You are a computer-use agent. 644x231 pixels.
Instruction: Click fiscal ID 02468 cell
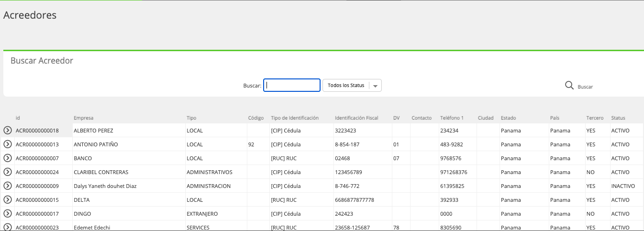coord(363,158)
